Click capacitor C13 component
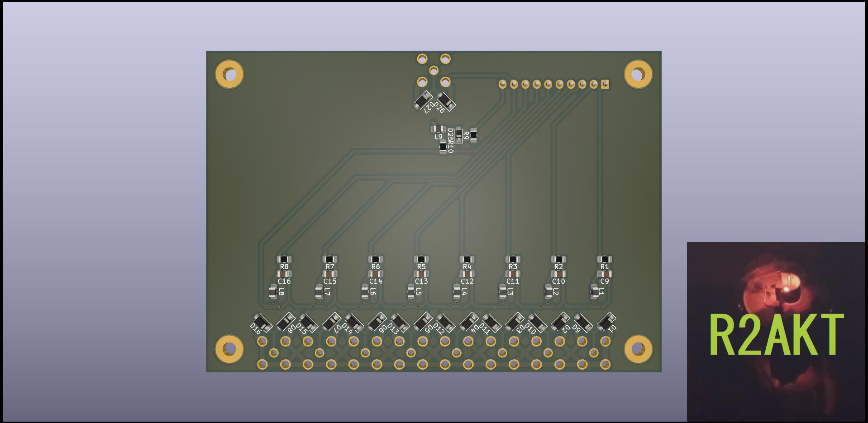Screen dimensions: 868x423 point(421,274)
